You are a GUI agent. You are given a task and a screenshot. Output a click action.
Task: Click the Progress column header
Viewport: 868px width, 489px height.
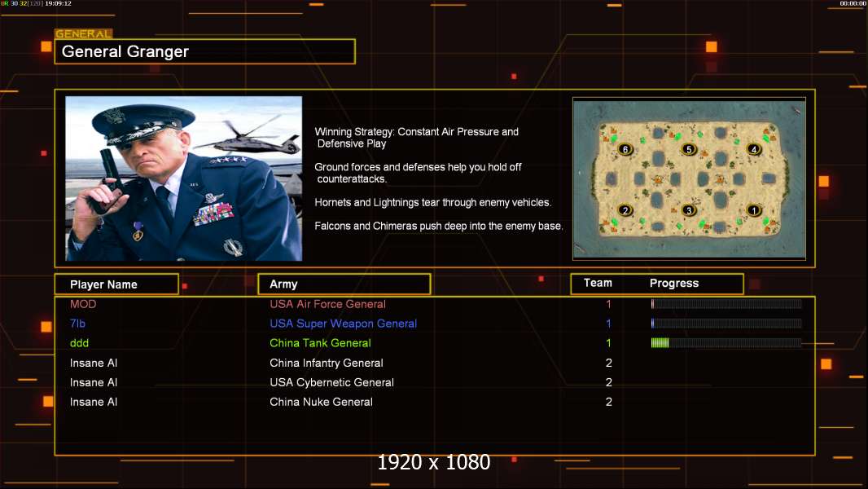674,284
